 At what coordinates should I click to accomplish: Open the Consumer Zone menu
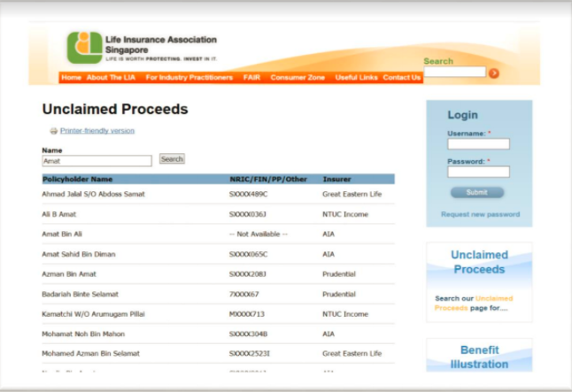pyautogui.click(x=298, y=78)
